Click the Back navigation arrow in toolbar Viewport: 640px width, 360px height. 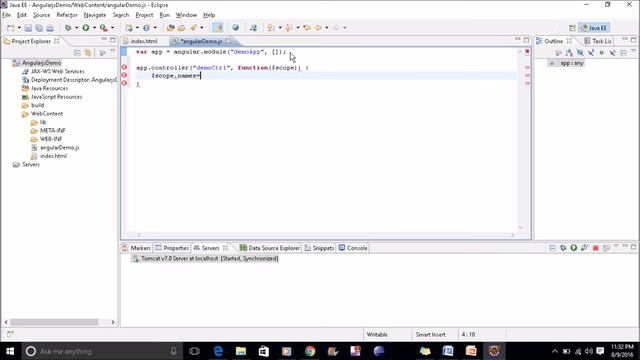[318, 28]
